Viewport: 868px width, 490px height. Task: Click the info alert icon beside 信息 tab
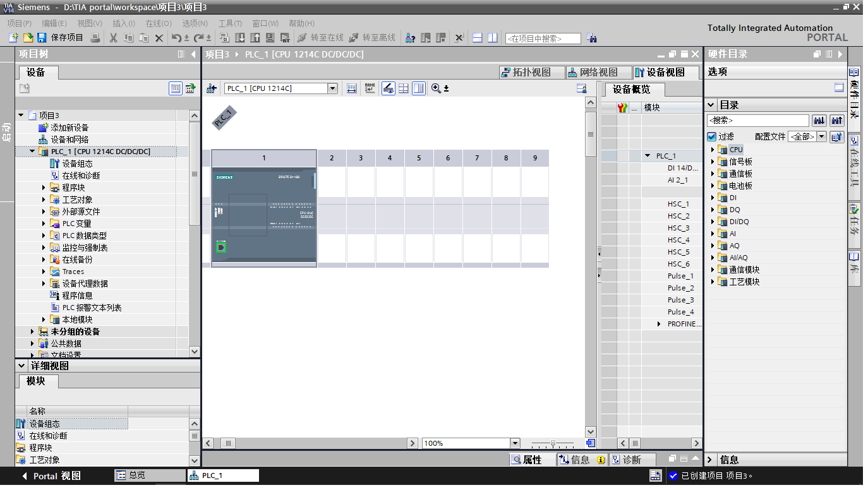click(x=601, y=460)
